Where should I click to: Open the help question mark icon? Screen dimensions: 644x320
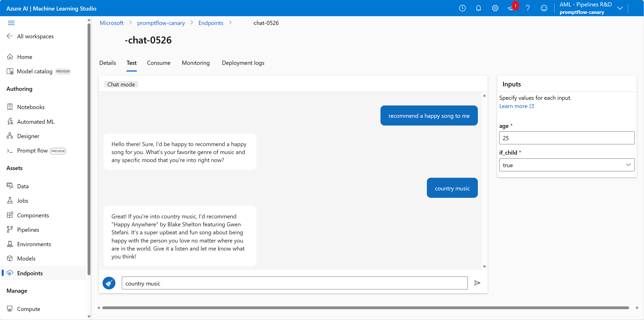click(528, 8)
